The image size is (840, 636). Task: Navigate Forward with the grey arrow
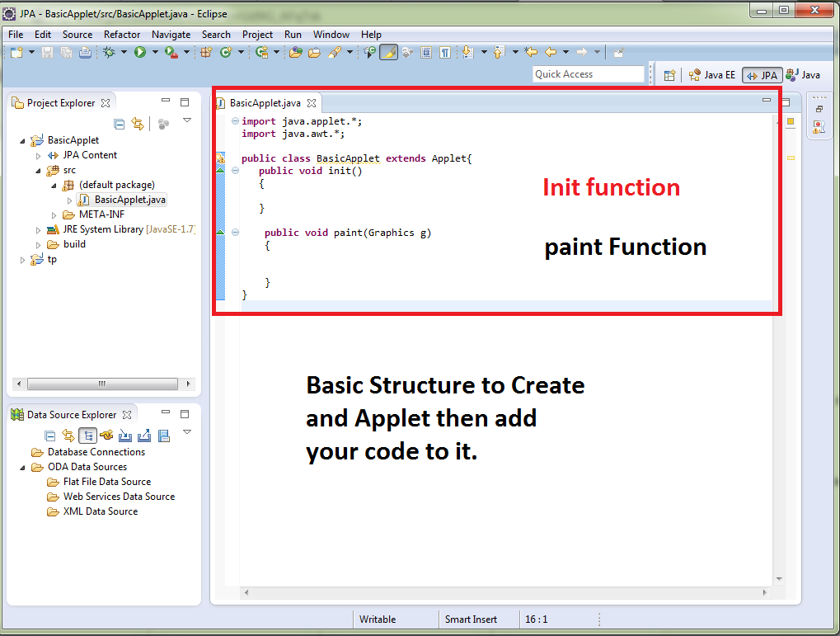(x=582, y=52)
